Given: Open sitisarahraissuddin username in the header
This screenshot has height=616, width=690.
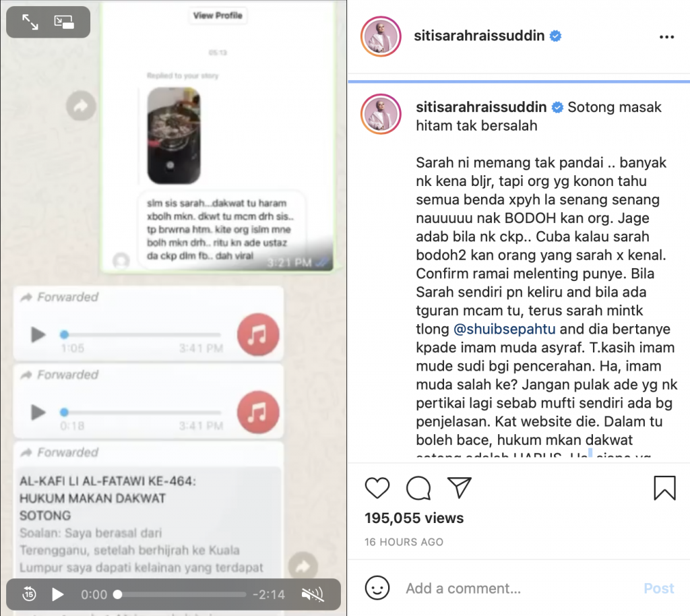Looking at the screenshot, I should [479, 36].
